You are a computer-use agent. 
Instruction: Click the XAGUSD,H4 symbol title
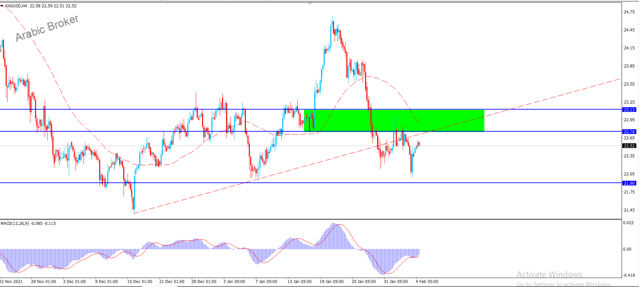(x=16, y=6)
